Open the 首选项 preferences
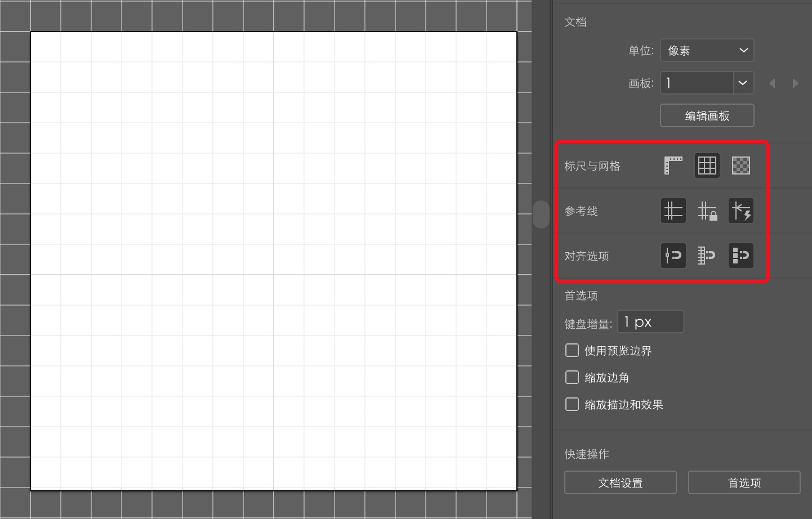This screenshot has width=812, height=519. (x=744, y=482)
